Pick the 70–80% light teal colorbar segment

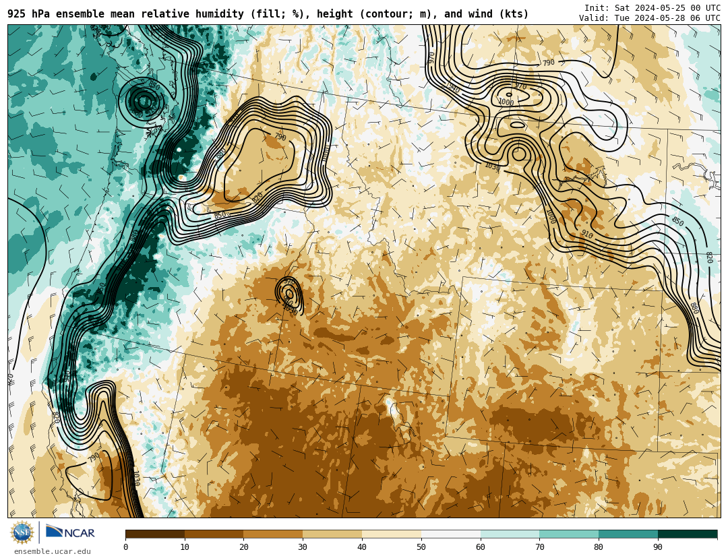coord(569,534)
